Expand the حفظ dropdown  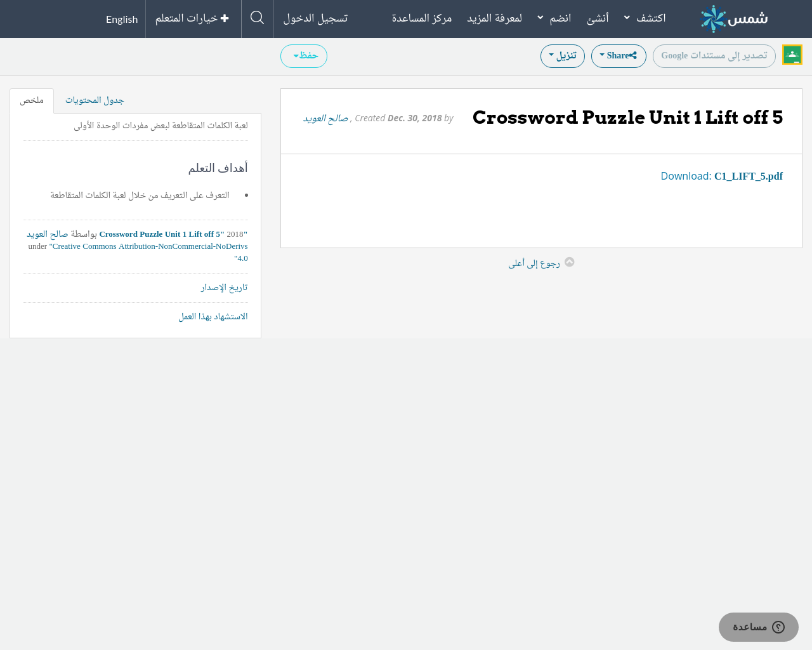tap(303, 55)
